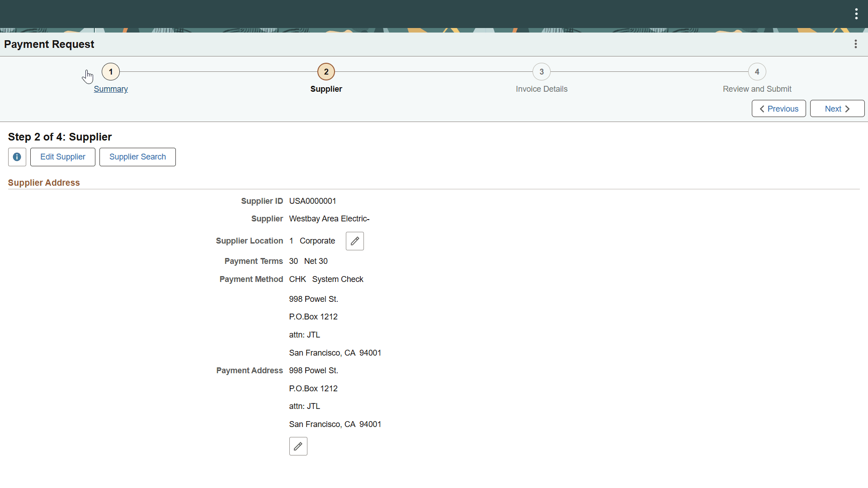This screenshot has height=488, width=868.
Task: Click the information icon near Edit Supplier
Action: point(17,157)
